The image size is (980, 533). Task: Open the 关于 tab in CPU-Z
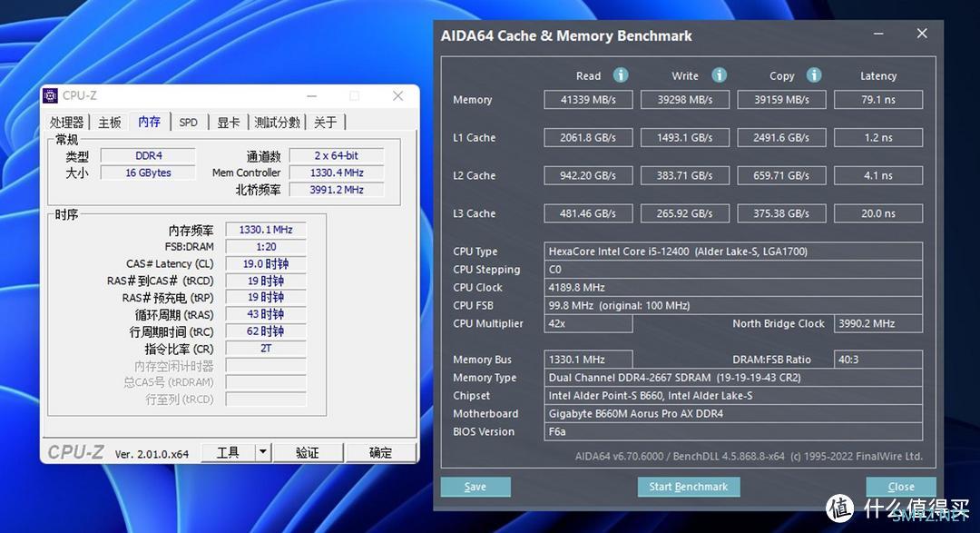tap(325, 122)
